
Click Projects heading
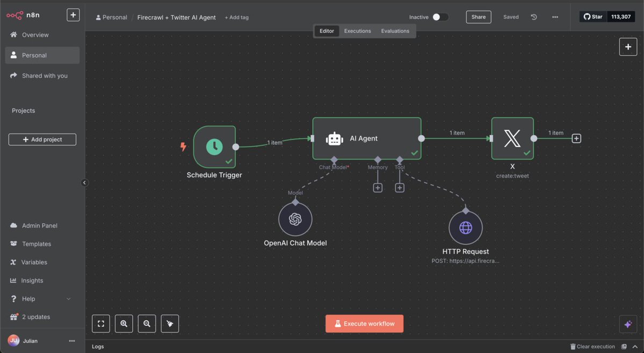click(24, 111)
